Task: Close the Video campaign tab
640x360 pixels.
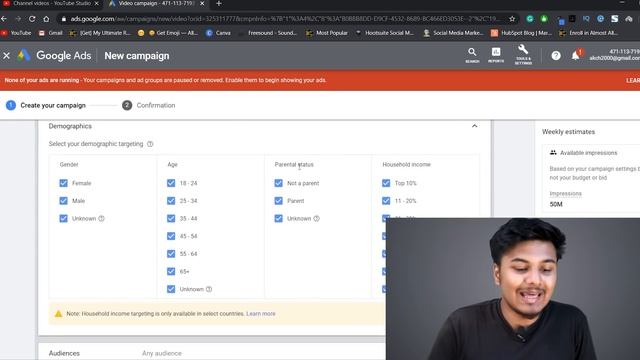Action: pyautogui.click(x=202, y=4)
